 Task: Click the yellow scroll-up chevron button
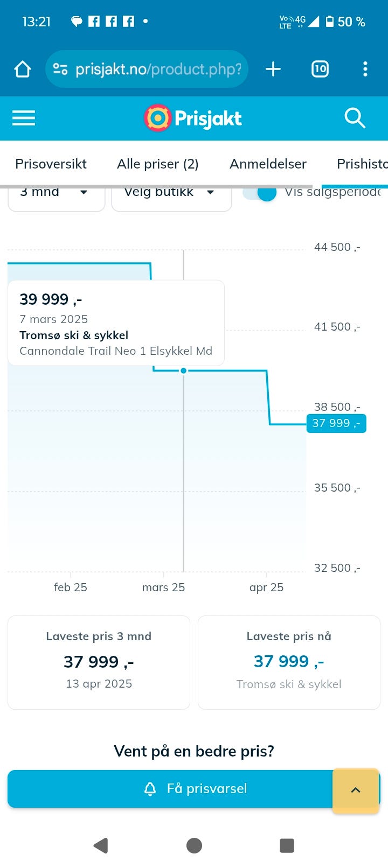click(x=356, y=790)
